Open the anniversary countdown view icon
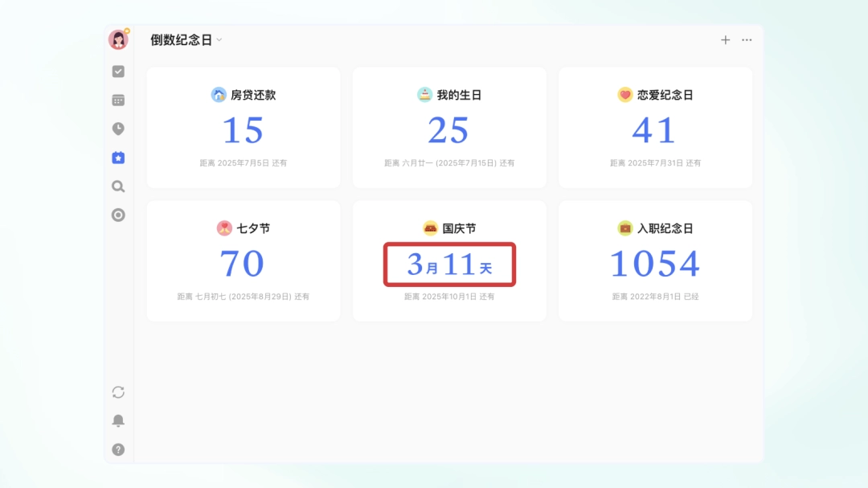 118,158
